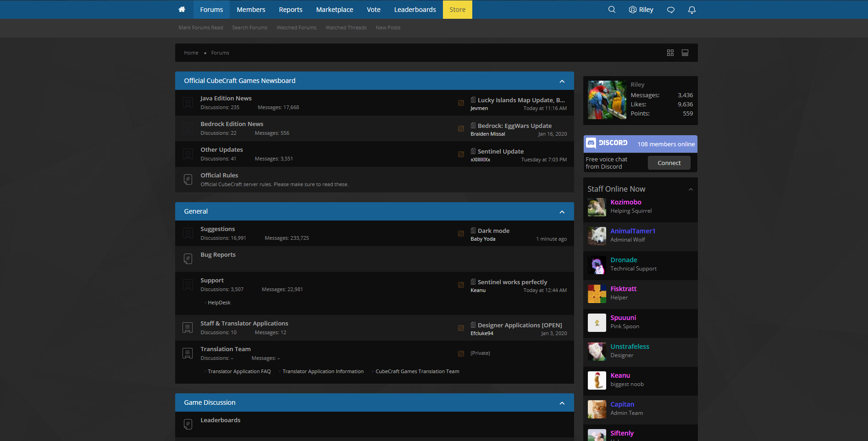Open the search magnifier icon
868x441 pixels.
tap(612, 10)
